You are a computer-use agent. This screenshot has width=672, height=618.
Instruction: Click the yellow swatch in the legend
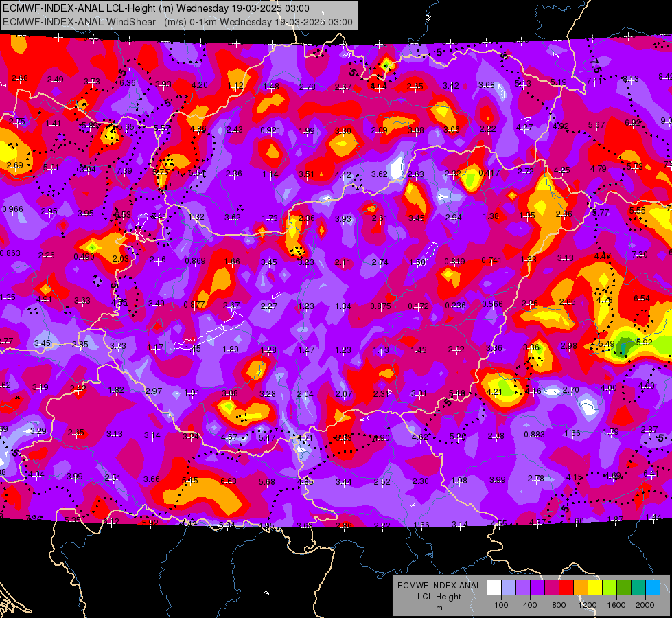(x=595, y=588)
